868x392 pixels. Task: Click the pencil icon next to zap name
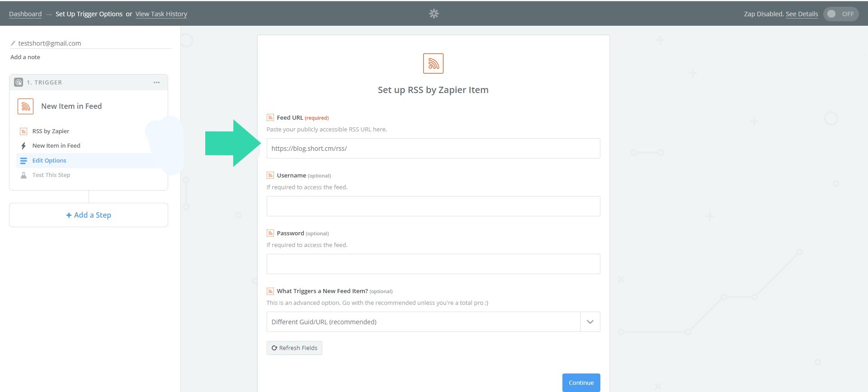coord(13,43)
